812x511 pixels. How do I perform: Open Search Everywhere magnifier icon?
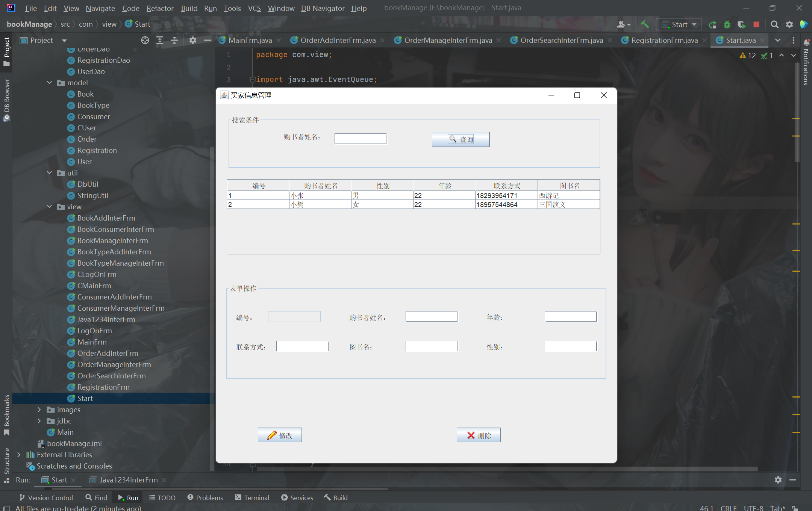pos(774,24)
